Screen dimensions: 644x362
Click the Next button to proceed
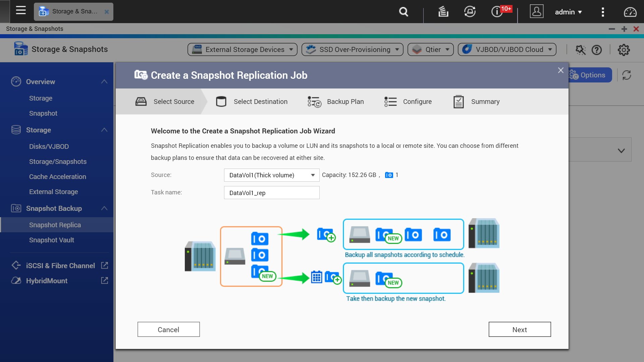tap(520, 329)
